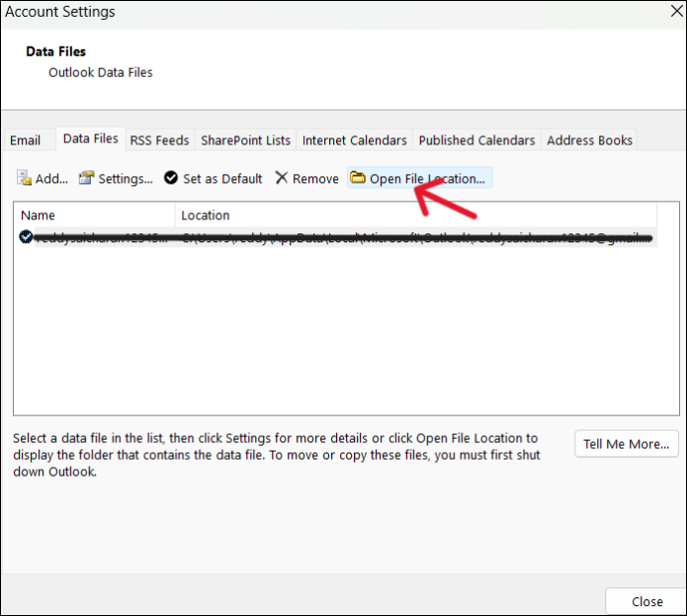Switch to the Internet Calendars tab
The height and width of the screenshot is (616, 687).
[355, 140]
